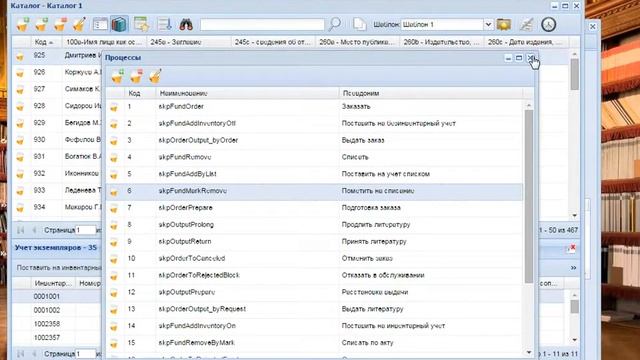The width and height of the screenshot is (640, 360).
Task: Delete record using Catalog toolbar red-minus icon
Action: click(x=60, y=24)
